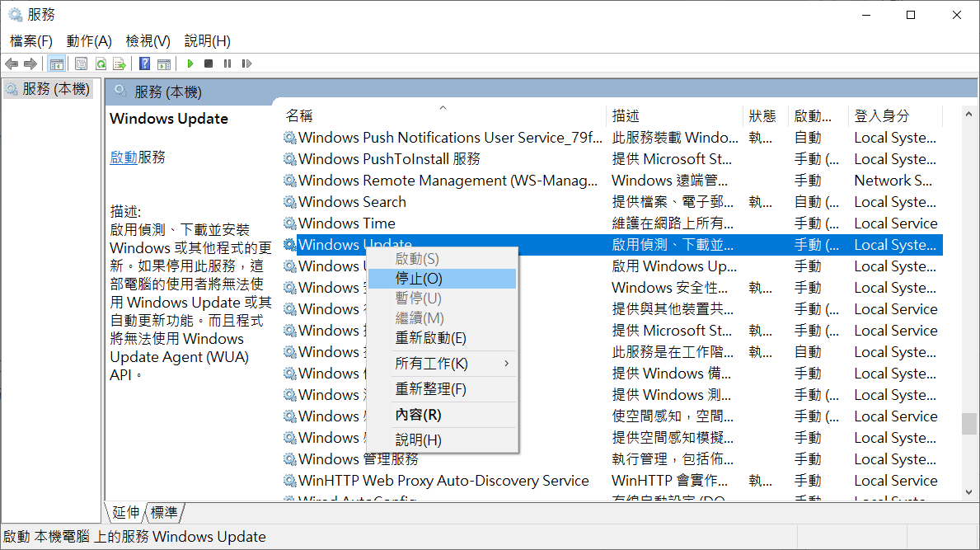Select Windows PushToInstall 服務 name
The height and width of the screenshot is (550, 980).
coord(389,159)
